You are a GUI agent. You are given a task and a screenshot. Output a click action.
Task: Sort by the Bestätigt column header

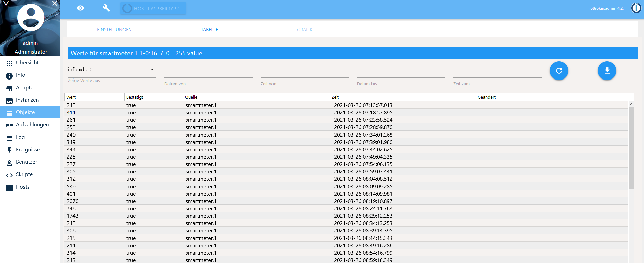pos(154,97)
